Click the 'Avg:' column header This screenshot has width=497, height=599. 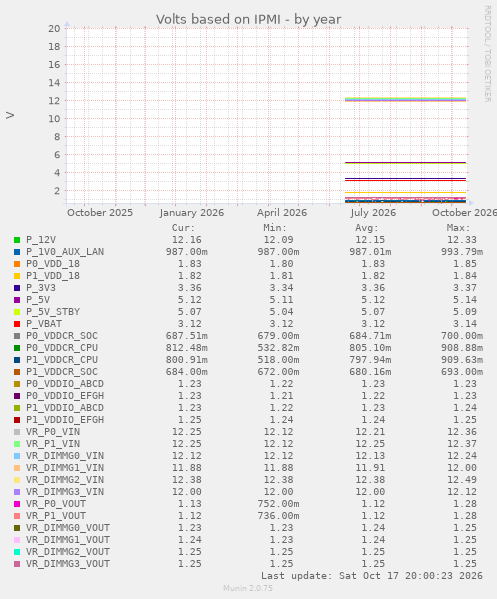(367, 228)
